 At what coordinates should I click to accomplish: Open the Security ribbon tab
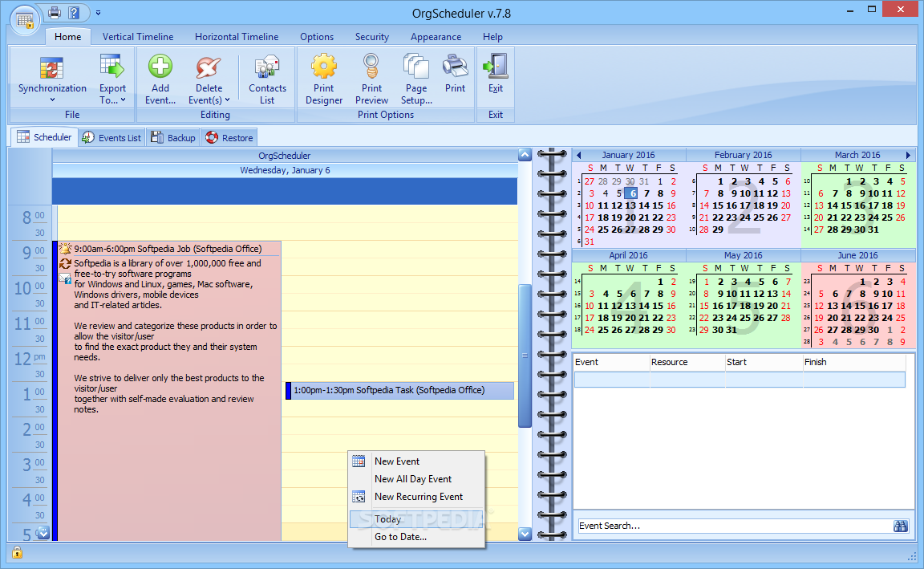(x=372, y=37)
